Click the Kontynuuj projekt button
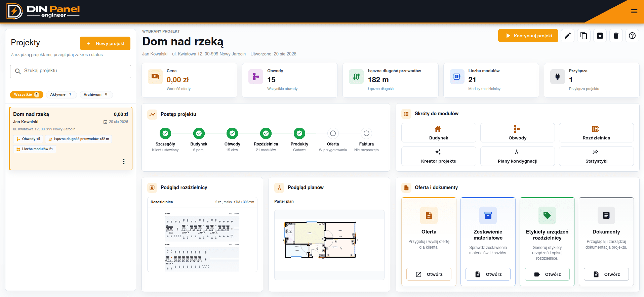This screenshot has height=297, width=644. pyautogui.click(x=528, y=36)
